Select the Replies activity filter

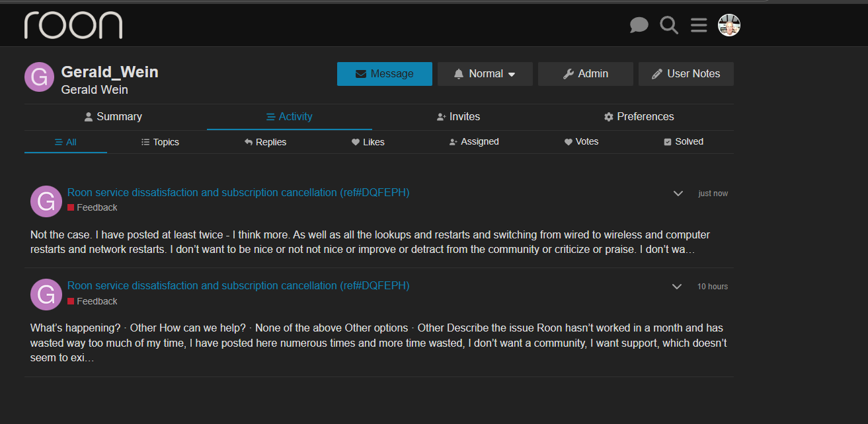pyautogui.click(x=265, y=142)
